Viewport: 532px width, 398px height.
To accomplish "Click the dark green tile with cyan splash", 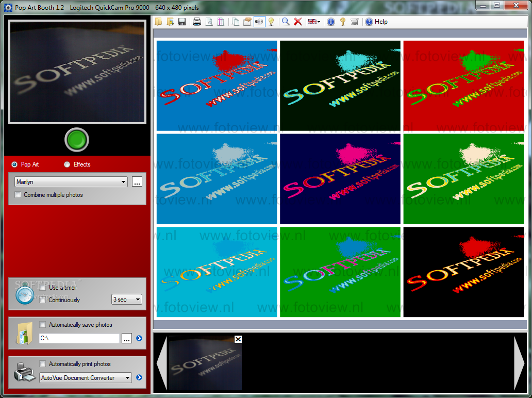I will [340, 86].
